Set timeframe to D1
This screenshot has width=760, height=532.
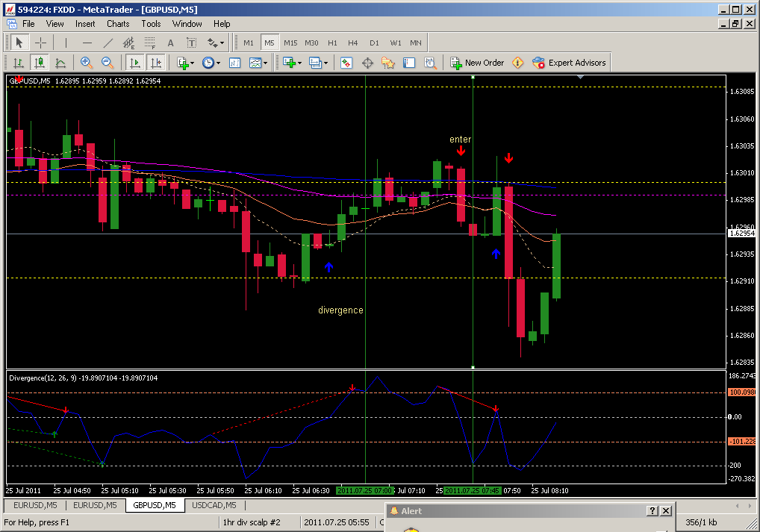click(374, 43)
